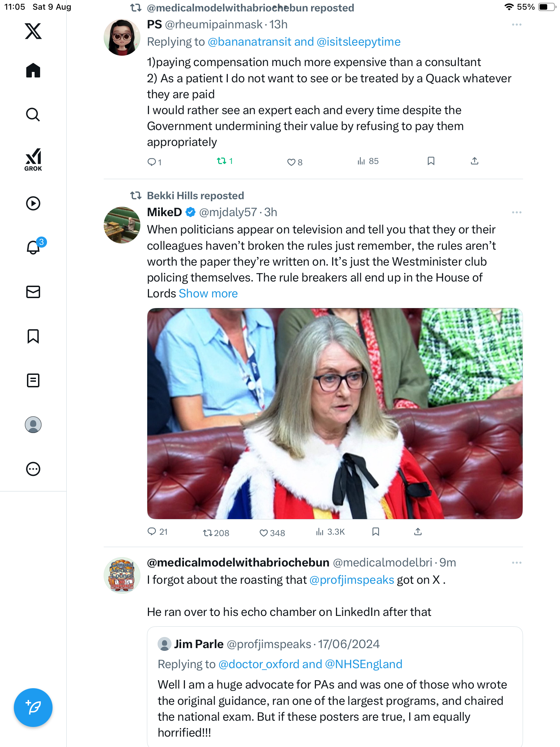This screenshot has width=560, height=747.
Task: Open the House of Lords photo
Action: point(335,413)
